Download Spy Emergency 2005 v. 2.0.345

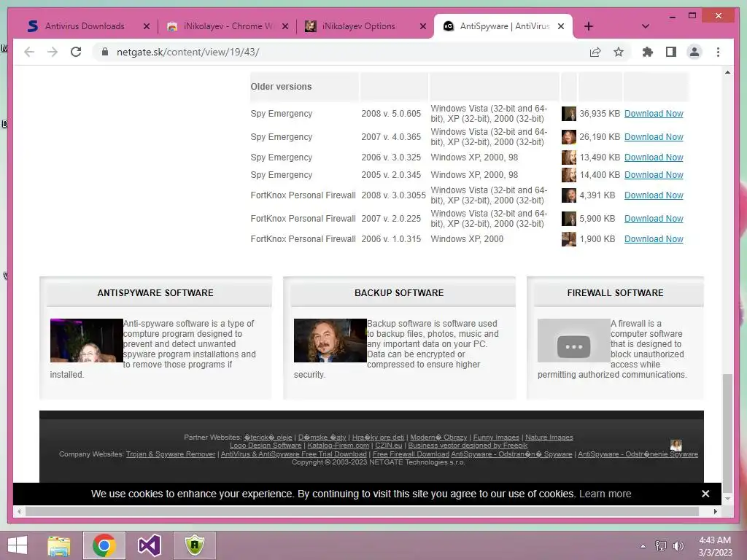(x=654, y=175)
